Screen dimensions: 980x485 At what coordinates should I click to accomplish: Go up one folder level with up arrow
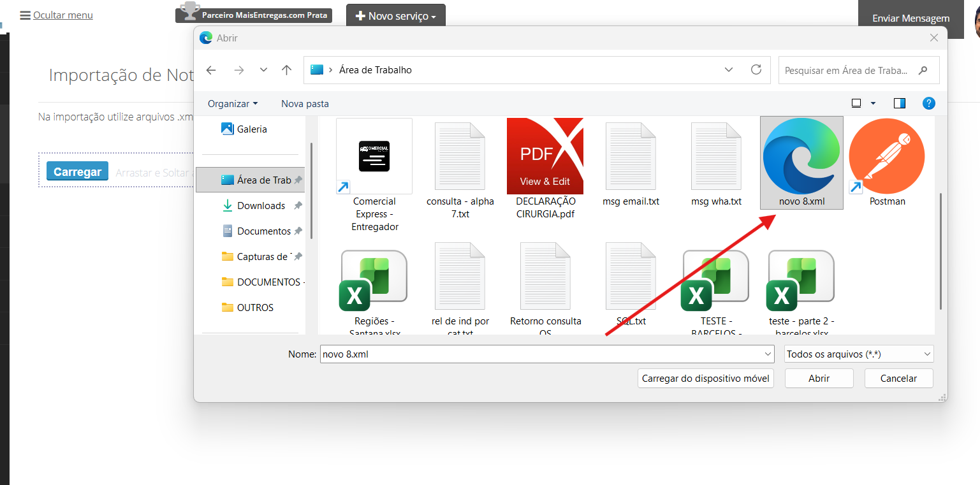click(x=287, y=70)
